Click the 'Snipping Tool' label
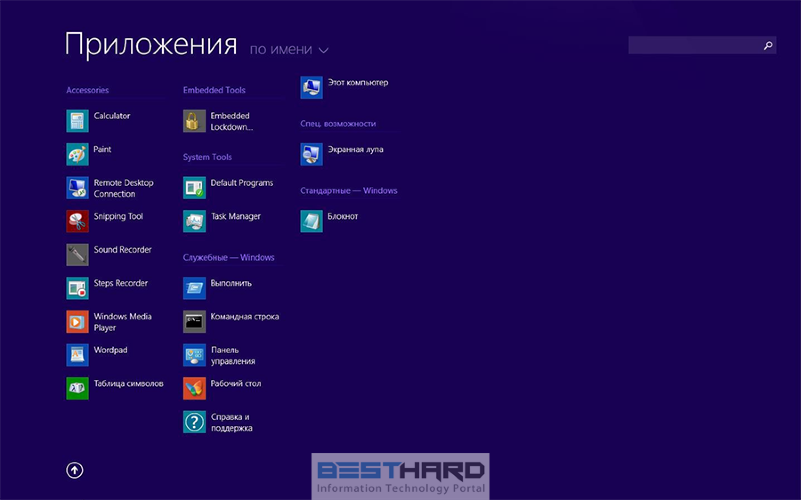Image resolution: width=801 pixels, height=500 pixels. point(118,217)
